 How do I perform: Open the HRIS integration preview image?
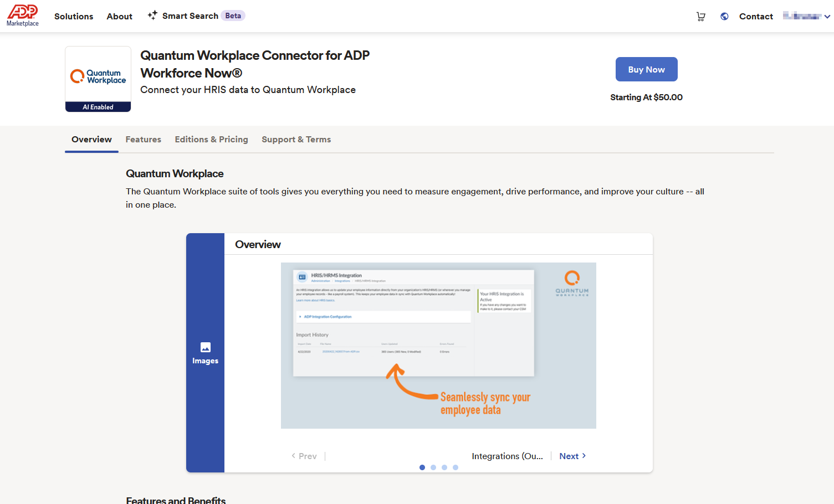438,346
